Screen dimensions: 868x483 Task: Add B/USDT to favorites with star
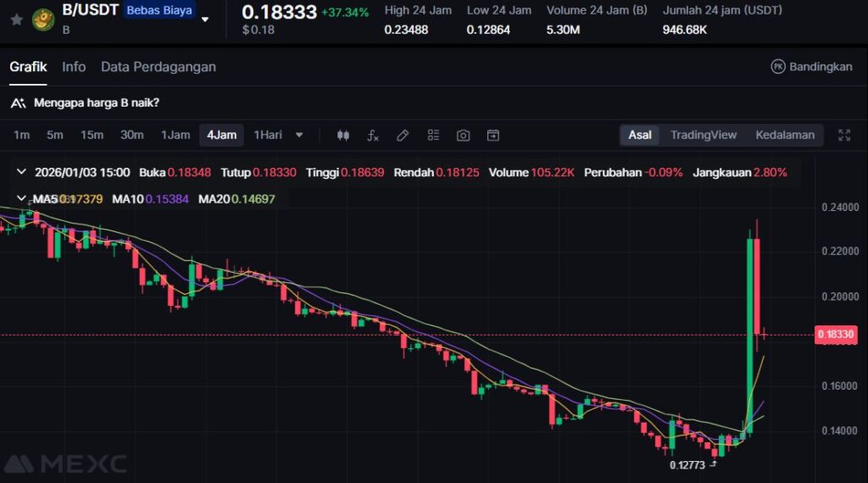tap(16, 18)
